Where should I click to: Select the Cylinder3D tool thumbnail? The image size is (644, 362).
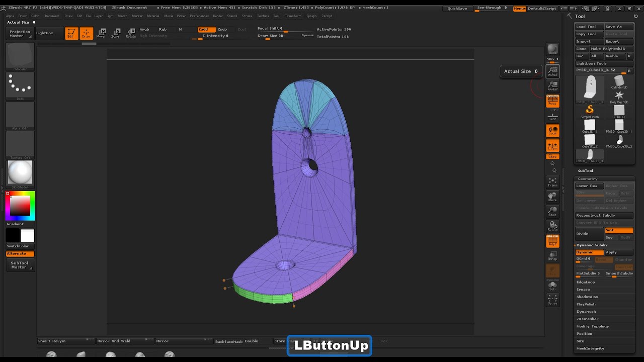pos(619,82)
